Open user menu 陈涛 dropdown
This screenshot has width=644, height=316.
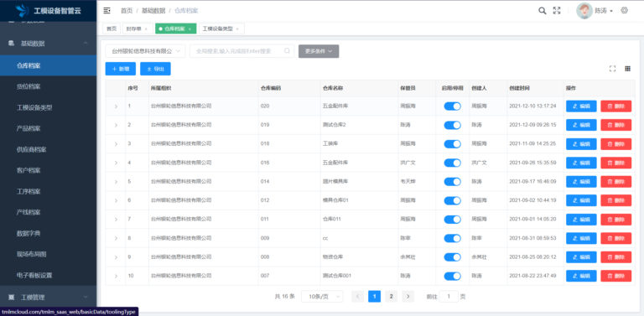pyautogui.click(x=604, y=11)
